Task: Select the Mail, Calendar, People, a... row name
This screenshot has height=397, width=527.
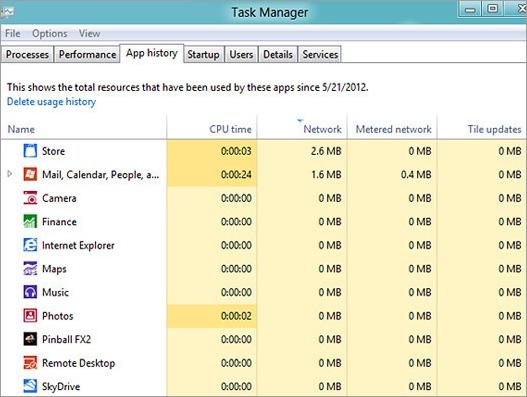Action: (100, 174)
